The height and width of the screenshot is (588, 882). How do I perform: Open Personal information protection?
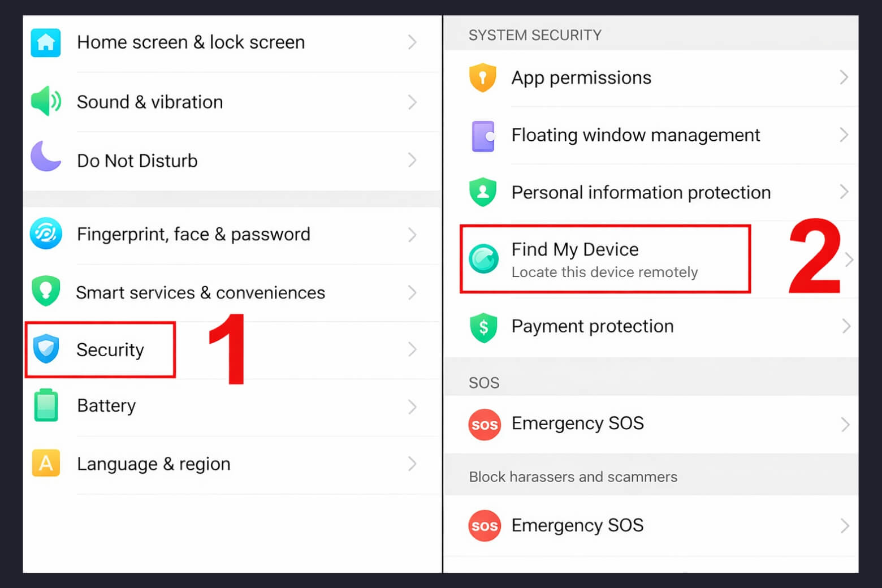click(x=641, y=193)
